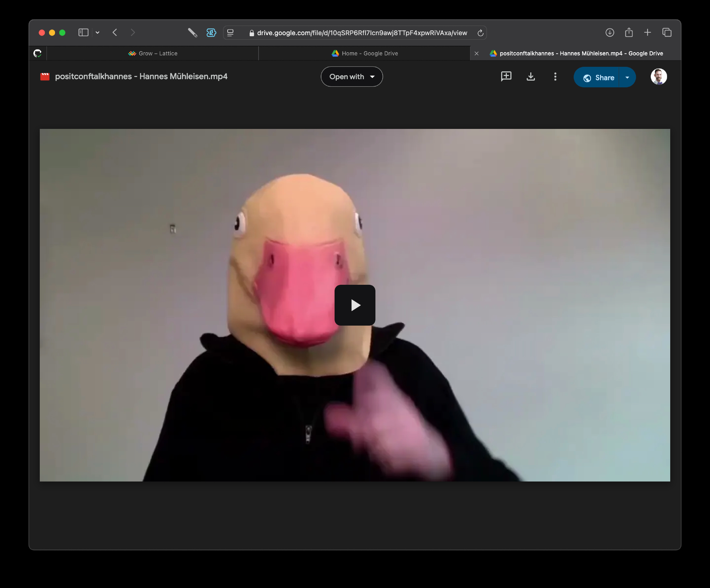Open the three-dot more actions menu

pyautogui.click(x=555, y=76)
